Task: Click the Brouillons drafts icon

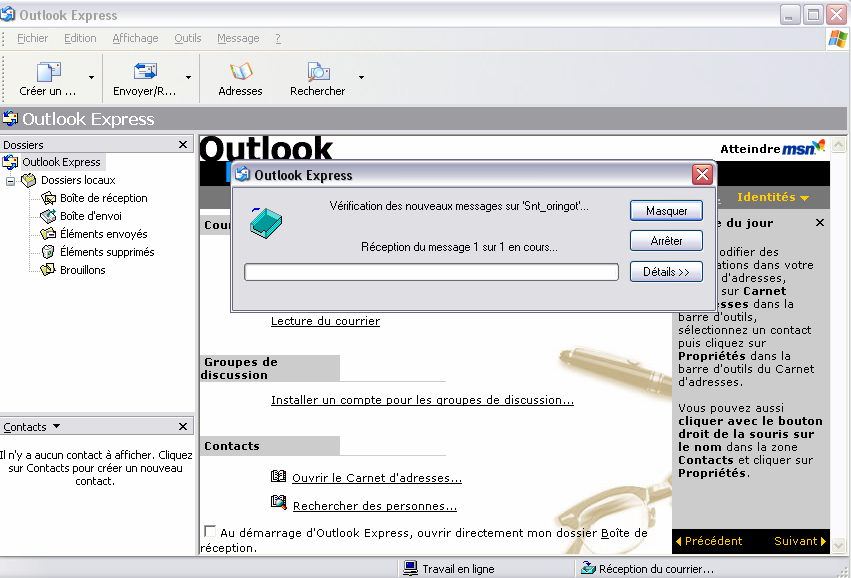Action: [48, 270]
